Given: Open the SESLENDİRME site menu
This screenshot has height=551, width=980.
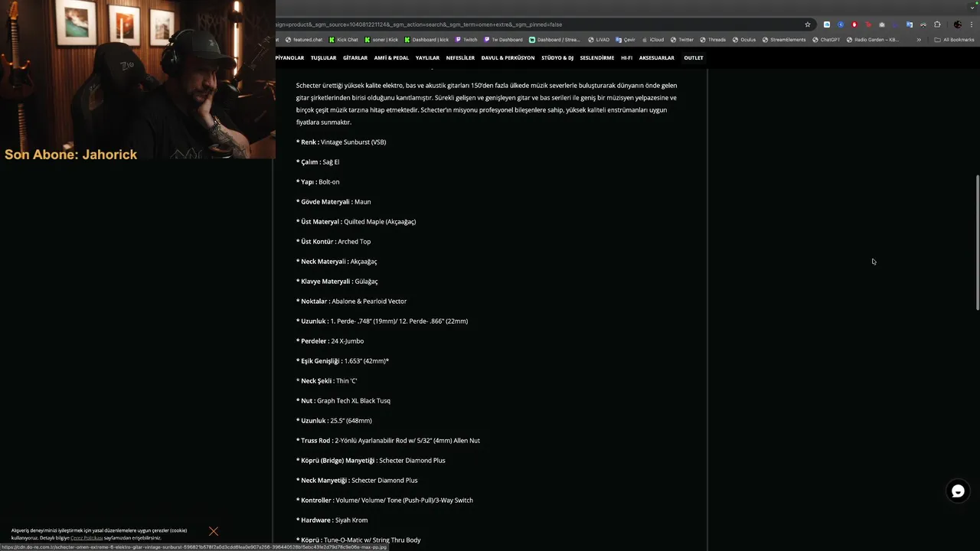Looking at the screenshot, I should coord(597,58).
